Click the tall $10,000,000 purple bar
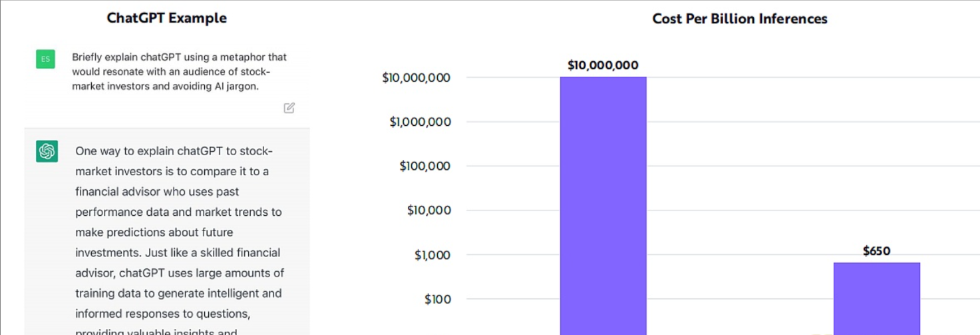 [603, 200]
